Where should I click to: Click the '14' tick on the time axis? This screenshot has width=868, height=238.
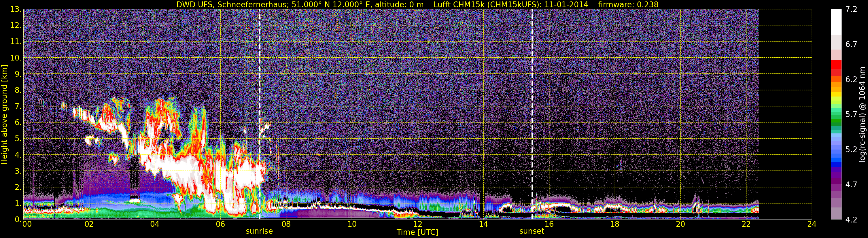coord(483,224)
